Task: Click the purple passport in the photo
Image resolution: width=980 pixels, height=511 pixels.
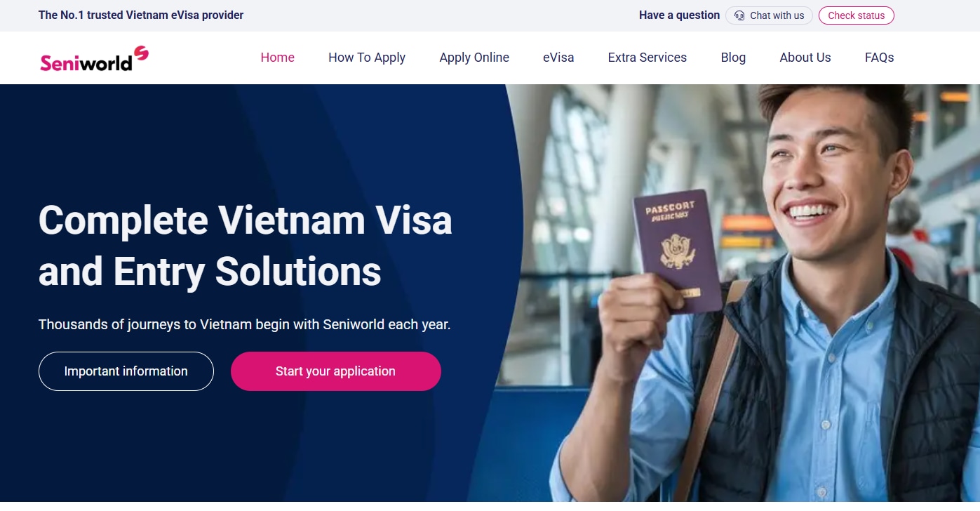Action: point(678,251)
